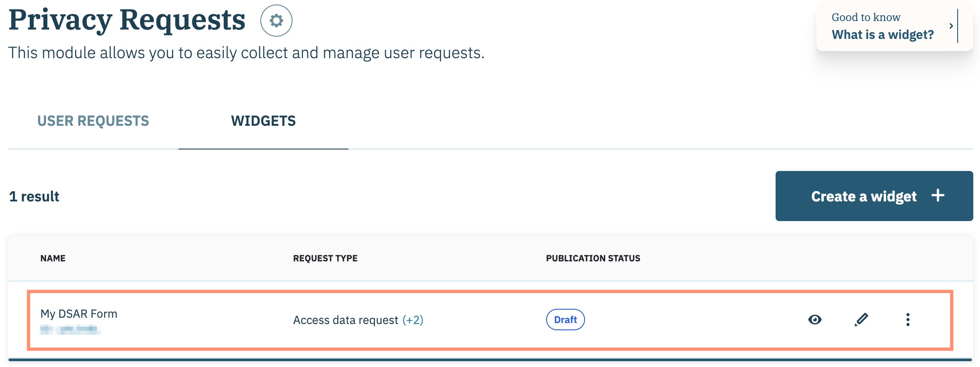Click the Access data request text
The width and height of the screenshot is (980, 367).
tap(345, 320)
